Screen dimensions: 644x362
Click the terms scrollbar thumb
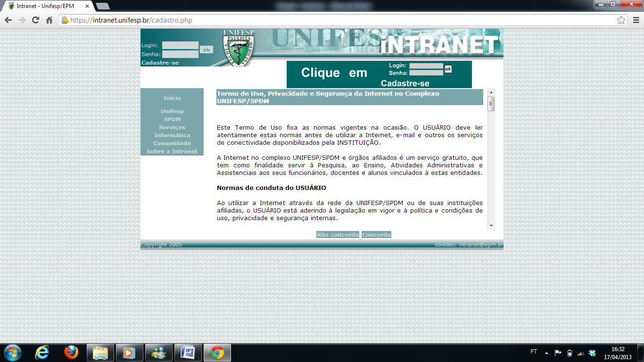[x=491, y=104]
